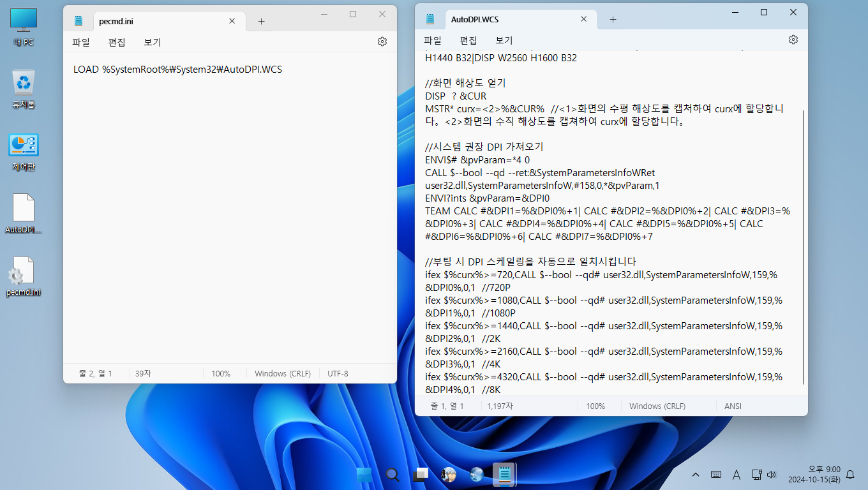Image resolution: width=868 pixels, height=490 pixels.
Task: Open settings gear in AutoDPI.WCS Notepad
Action: click(x=793, y=40)
